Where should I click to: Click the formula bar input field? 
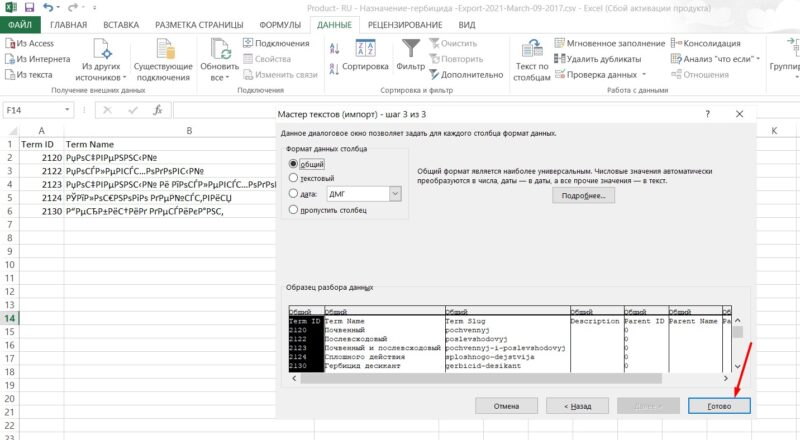click(224, 110)
